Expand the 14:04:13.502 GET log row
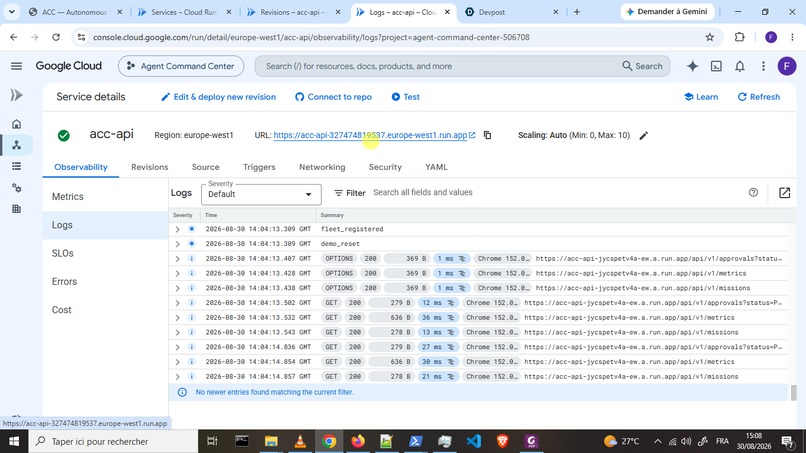The height and width of the screenshot is (453, 806). click(x=177, y=303)
